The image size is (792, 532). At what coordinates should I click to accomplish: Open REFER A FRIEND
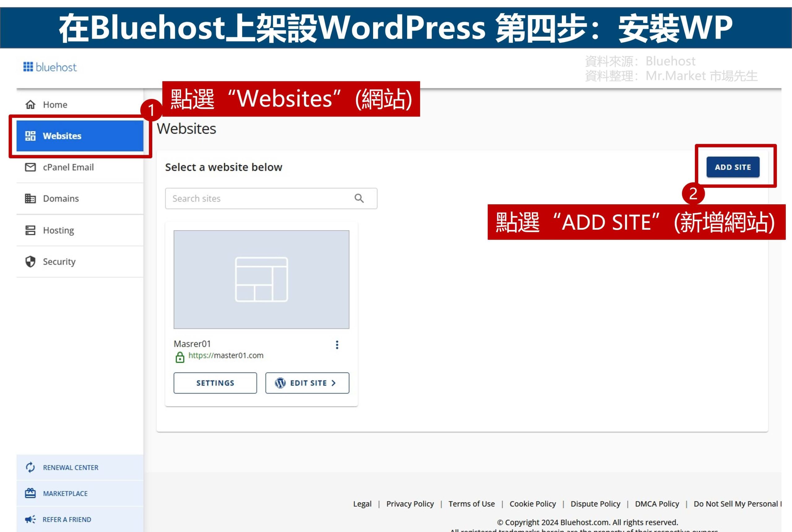[x=80, y=519]
